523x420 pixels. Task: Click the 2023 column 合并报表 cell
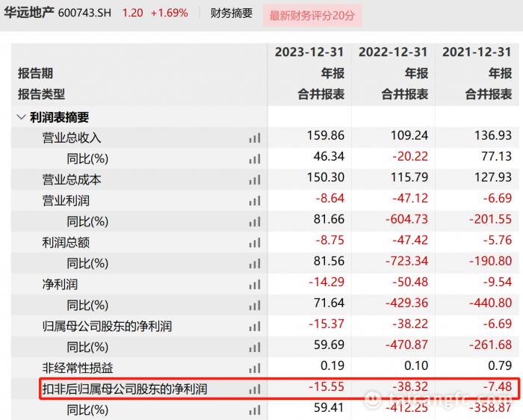pos(321,94)
